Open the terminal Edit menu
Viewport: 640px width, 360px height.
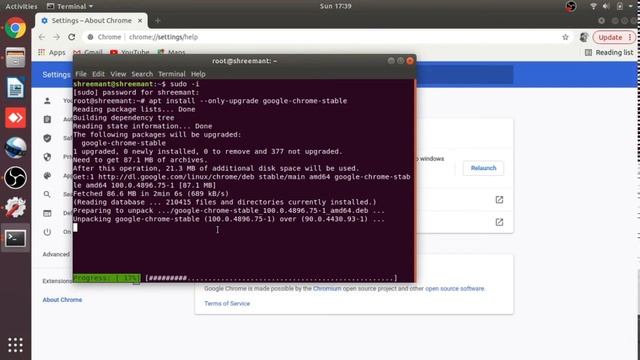point(98,74)
